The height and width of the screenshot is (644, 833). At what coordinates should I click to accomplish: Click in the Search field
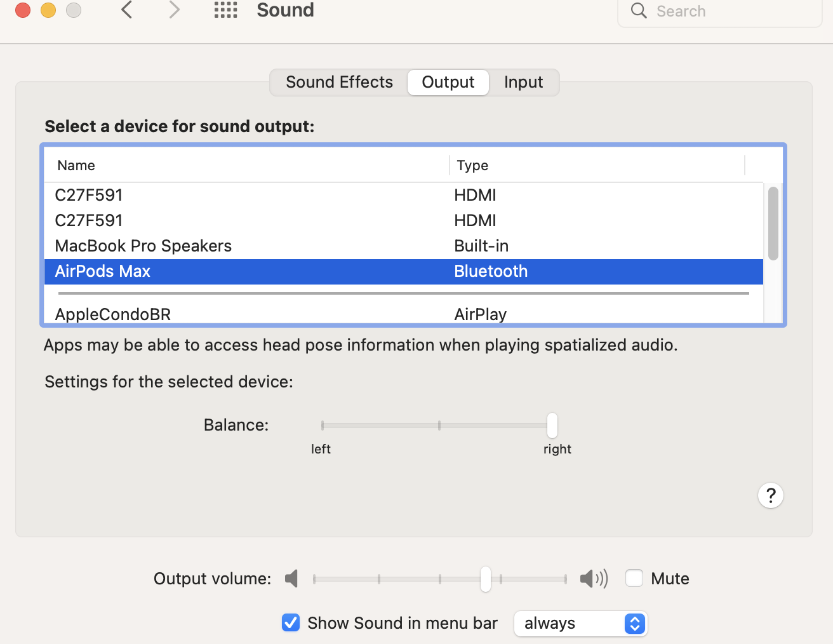pyautogui.click(x=720, y=11)
